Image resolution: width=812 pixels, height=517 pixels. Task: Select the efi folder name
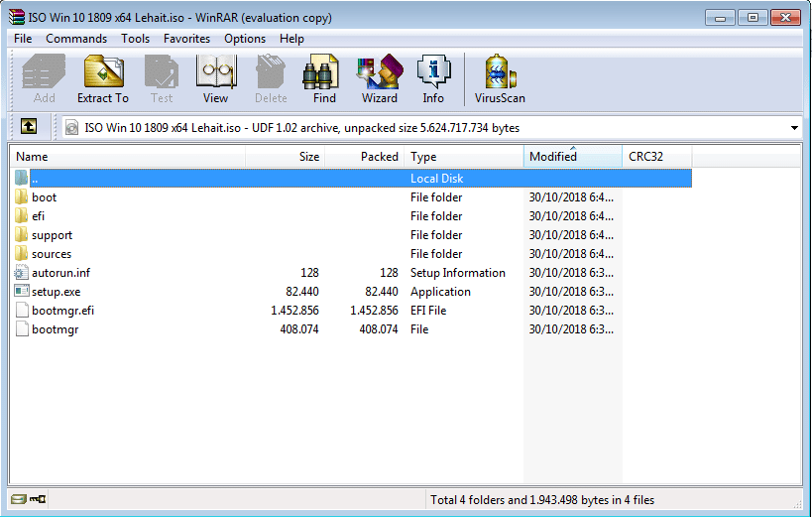click(x=39, y=215)
